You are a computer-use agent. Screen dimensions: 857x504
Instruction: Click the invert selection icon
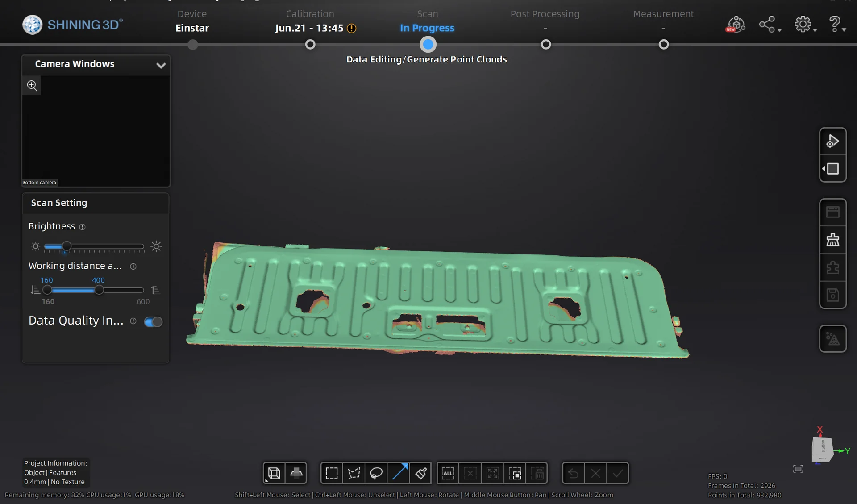coord(515,473)
